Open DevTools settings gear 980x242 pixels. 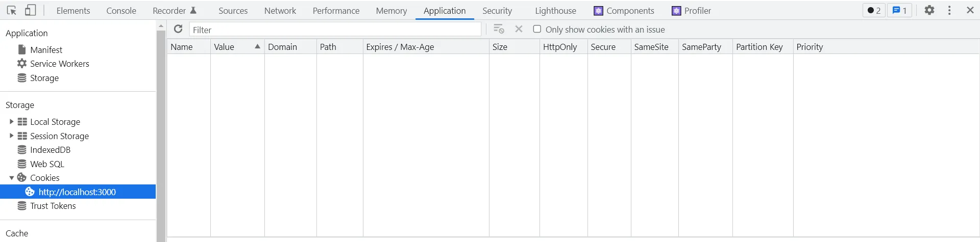(929, 10)
